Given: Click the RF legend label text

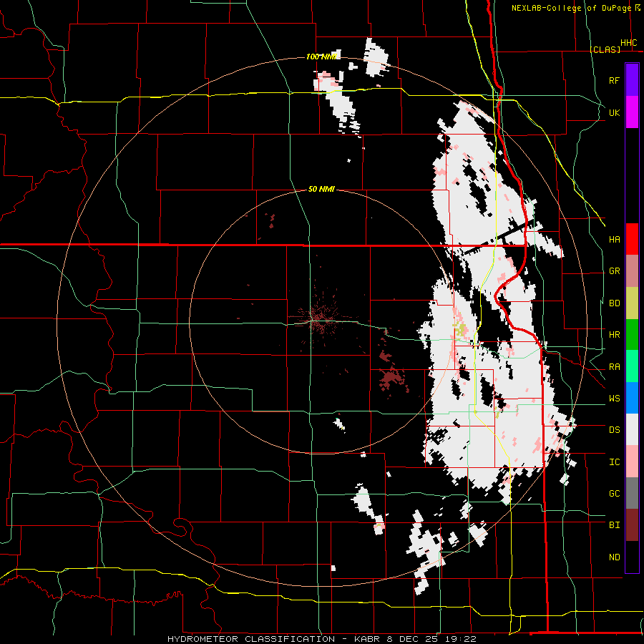Looking at the screenshot, I should pos(614,80).
